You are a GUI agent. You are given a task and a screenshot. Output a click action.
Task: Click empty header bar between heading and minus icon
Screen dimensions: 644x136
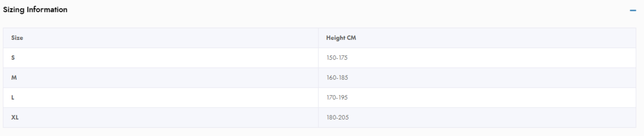(x=325, y=10)
